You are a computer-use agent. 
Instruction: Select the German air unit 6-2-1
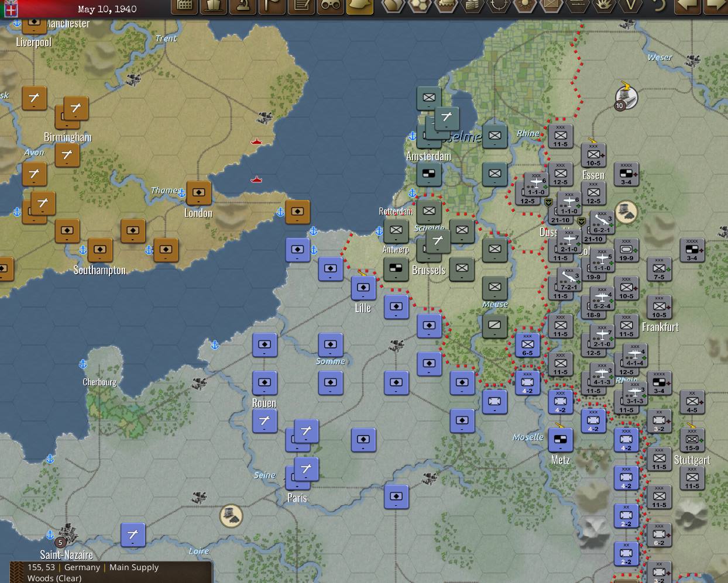(x=602, y=223)
